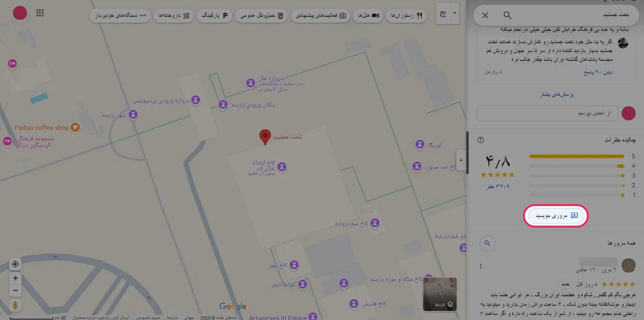Image resolution: width=644 pixels, height=320 pixels.
Task: Open the دیدن ۲۰ پاسخ link
Action: [597, 72]
